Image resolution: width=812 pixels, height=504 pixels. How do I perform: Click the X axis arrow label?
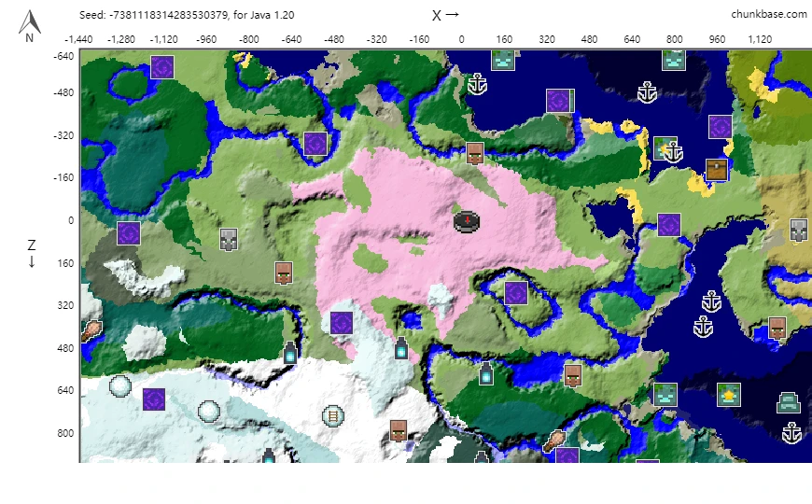tap(445, 15)
